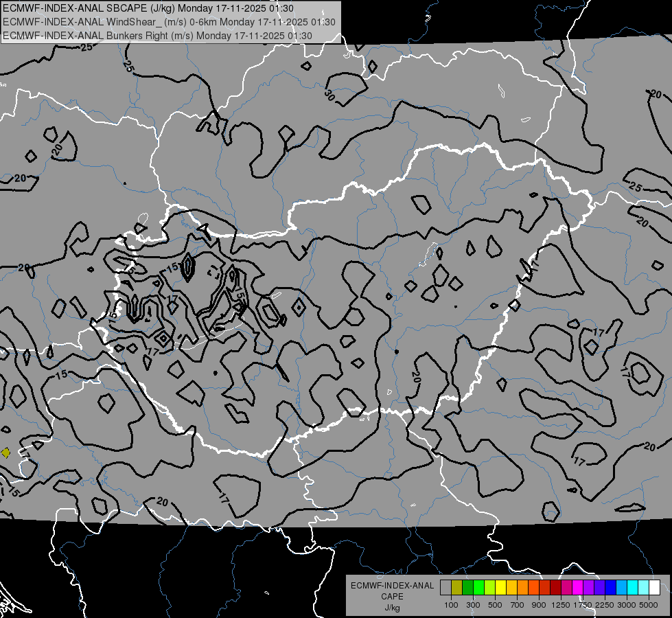Viewport: 672px width, 618px height.
Task: Click the indigo legend swatch
Action: pyautogui.click(x=599, y=588)
